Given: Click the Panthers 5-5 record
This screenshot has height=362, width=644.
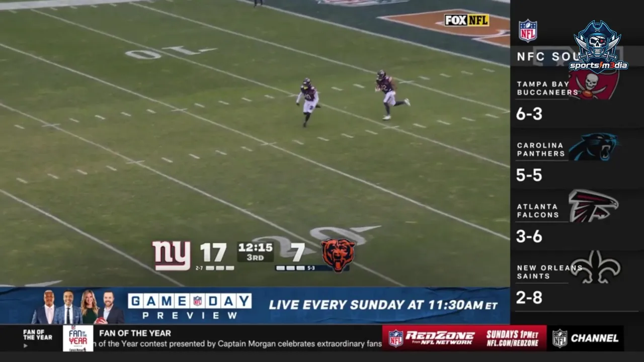Looking at the screenshot, I should click(x=529, y=175).
